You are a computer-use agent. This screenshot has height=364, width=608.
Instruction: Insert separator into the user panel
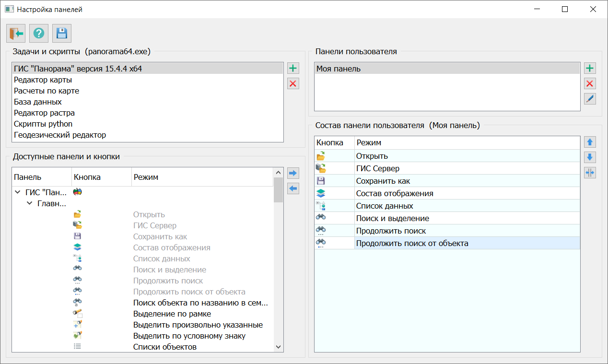[590, 173]
